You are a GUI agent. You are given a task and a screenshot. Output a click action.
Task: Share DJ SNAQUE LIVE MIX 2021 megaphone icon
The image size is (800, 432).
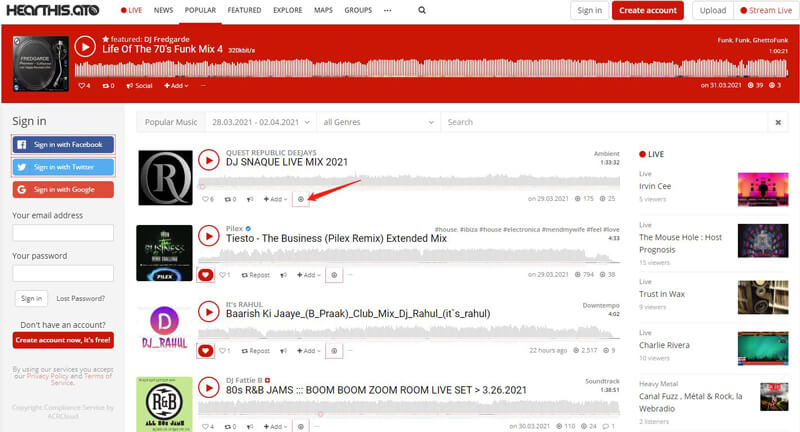(250, 199)
